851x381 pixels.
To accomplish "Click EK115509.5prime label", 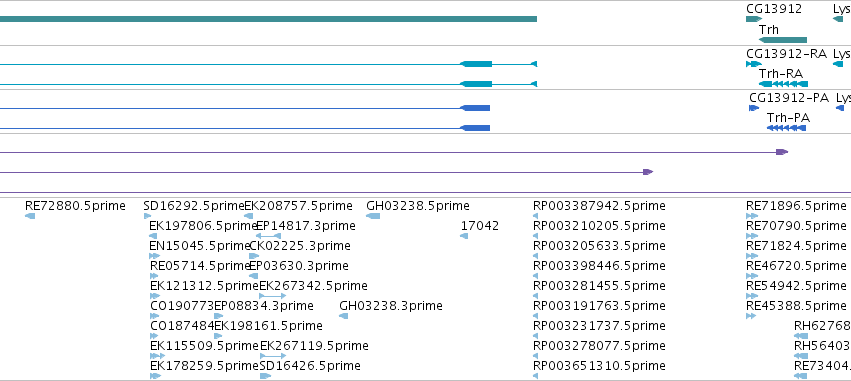I will 205,346.
